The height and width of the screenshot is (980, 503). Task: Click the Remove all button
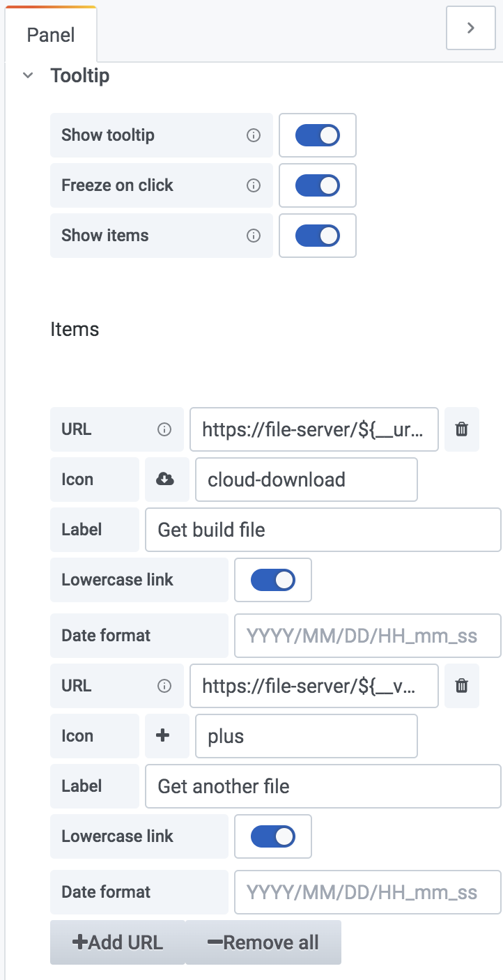(263, 942)
